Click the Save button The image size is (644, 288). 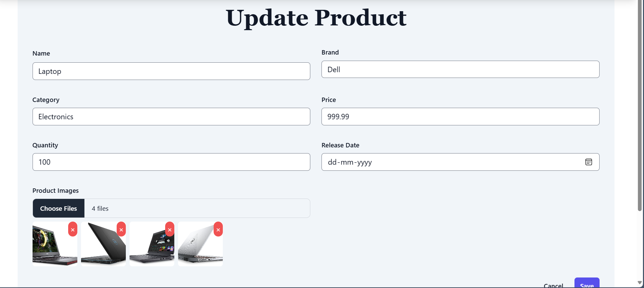click(x=587, y=285)
